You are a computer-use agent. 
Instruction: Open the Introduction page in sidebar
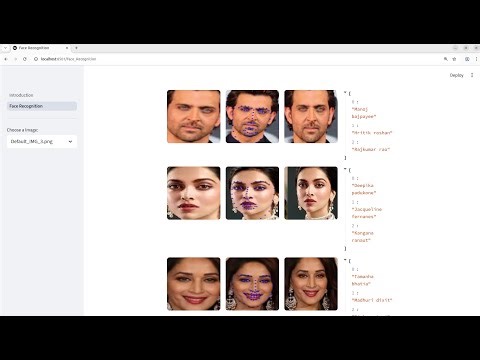(21, 95)
